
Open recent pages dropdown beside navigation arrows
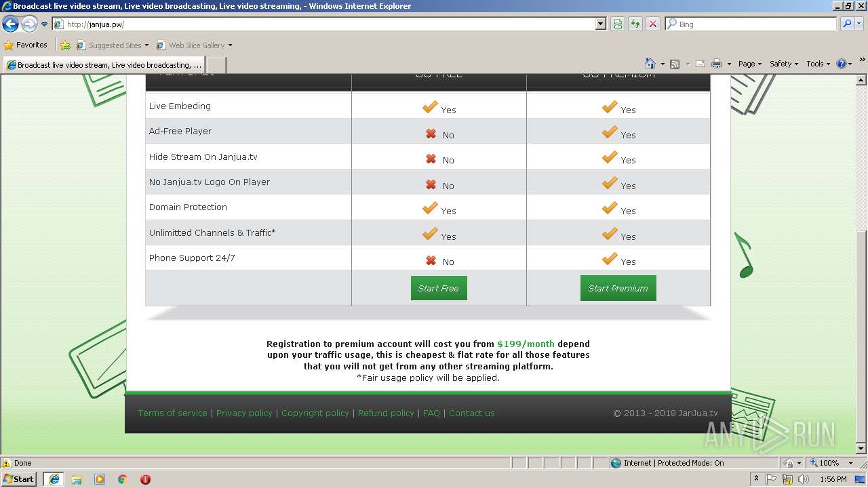click(x=44, y=24)
